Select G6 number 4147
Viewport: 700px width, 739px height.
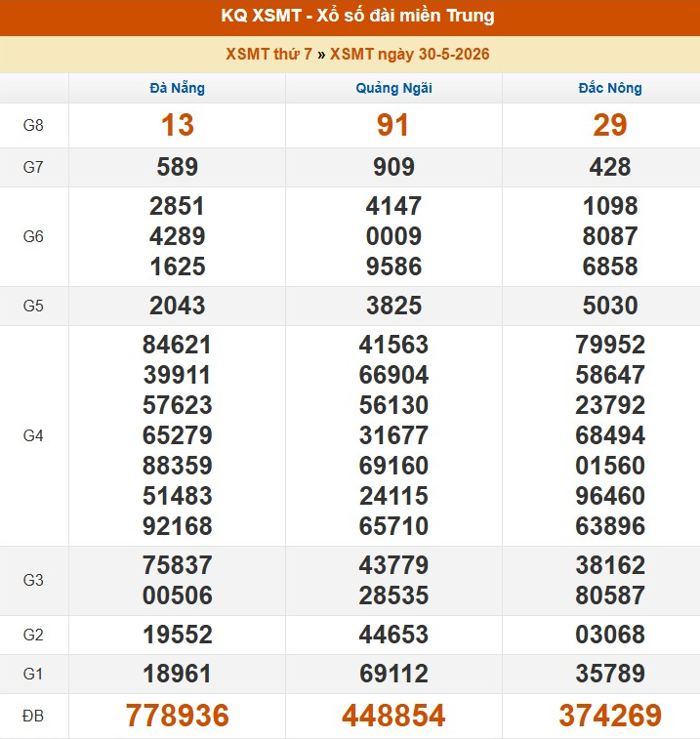coord(393,206)
